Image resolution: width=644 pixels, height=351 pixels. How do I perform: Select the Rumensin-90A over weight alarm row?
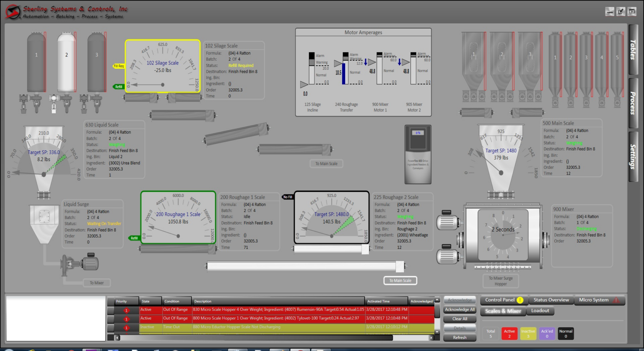[277, 309]
